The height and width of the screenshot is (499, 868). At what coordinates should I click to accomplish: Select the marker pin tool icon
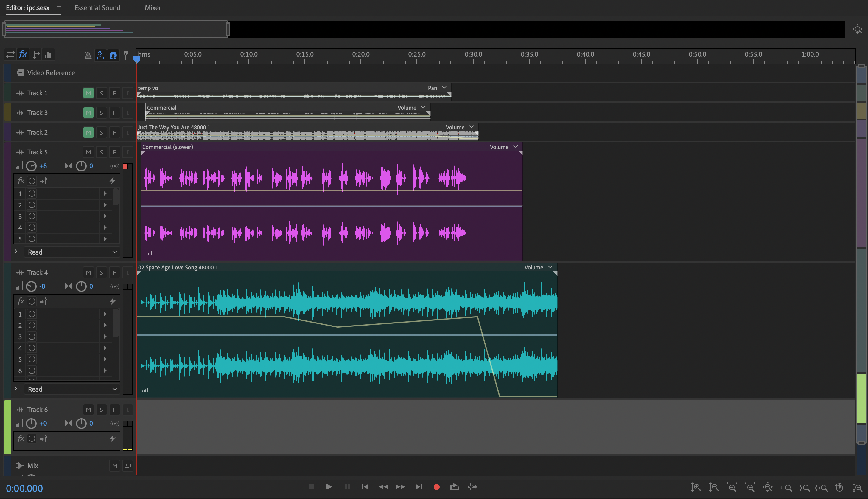click(126, 55)
